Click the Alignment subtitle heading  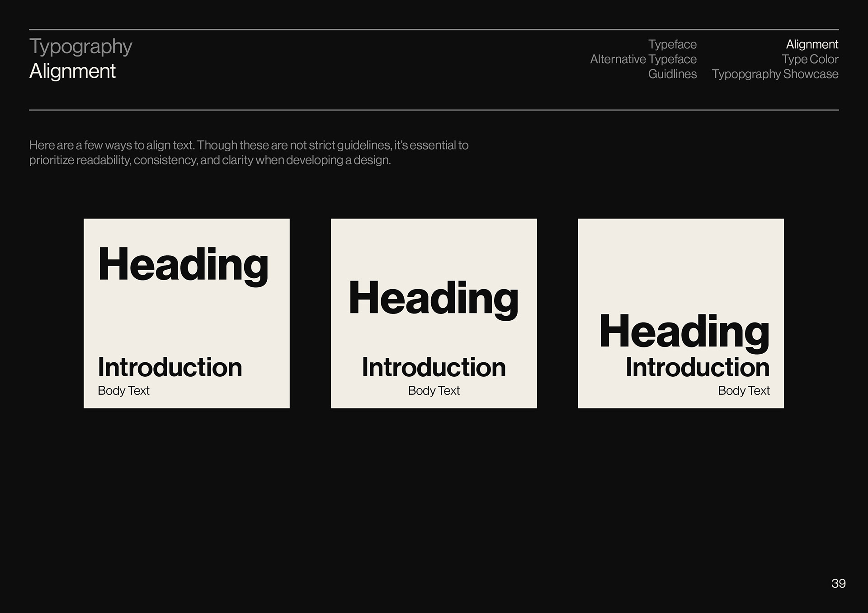[x=72, y=71]
